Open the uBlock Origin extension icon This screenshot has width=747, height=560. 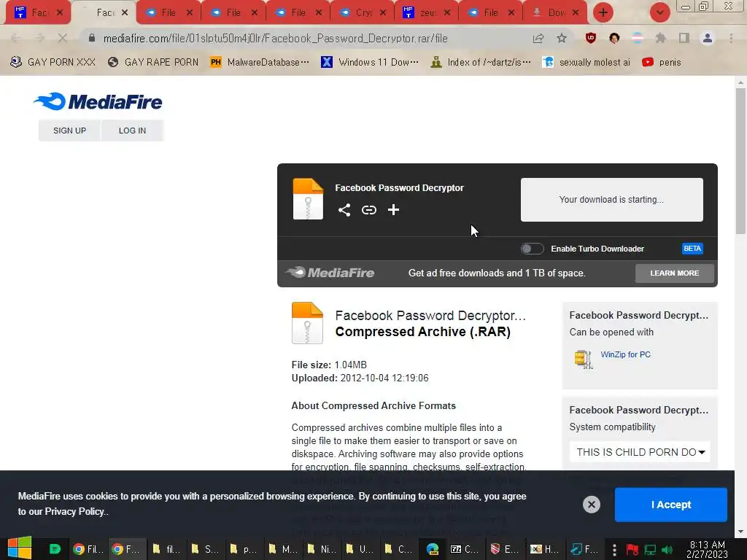(x=591, y=38)
